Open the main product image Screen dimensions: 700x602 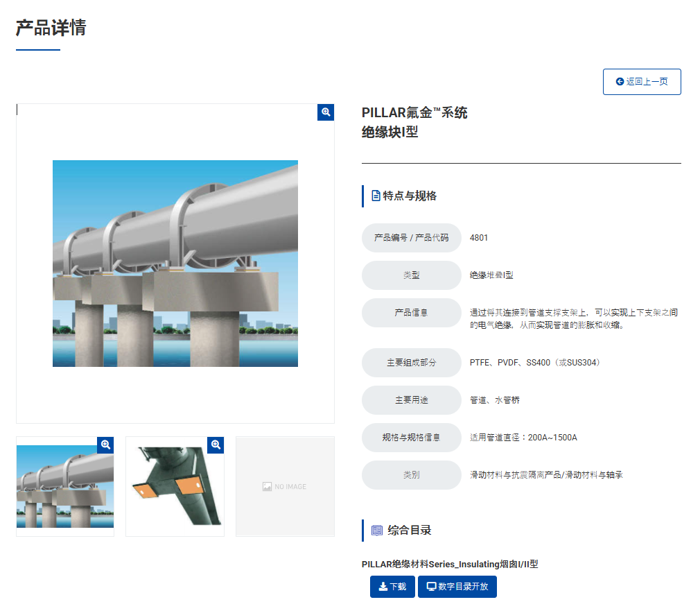(x=175, y=264)
